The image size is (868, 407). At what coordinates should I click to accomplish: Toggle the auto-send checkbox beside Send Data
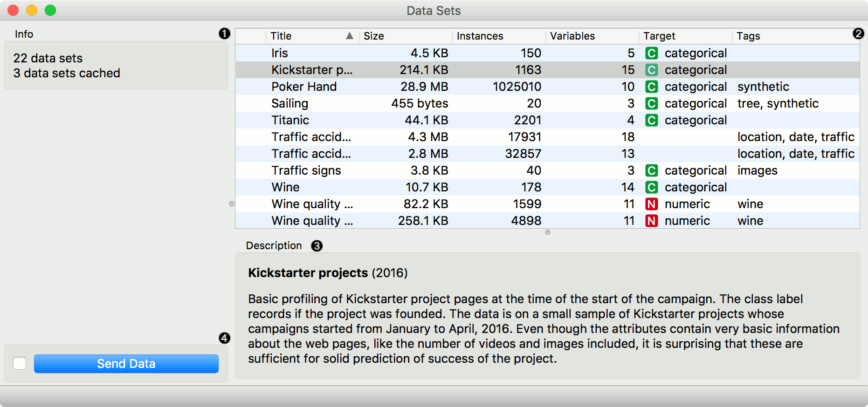point(20,363)
